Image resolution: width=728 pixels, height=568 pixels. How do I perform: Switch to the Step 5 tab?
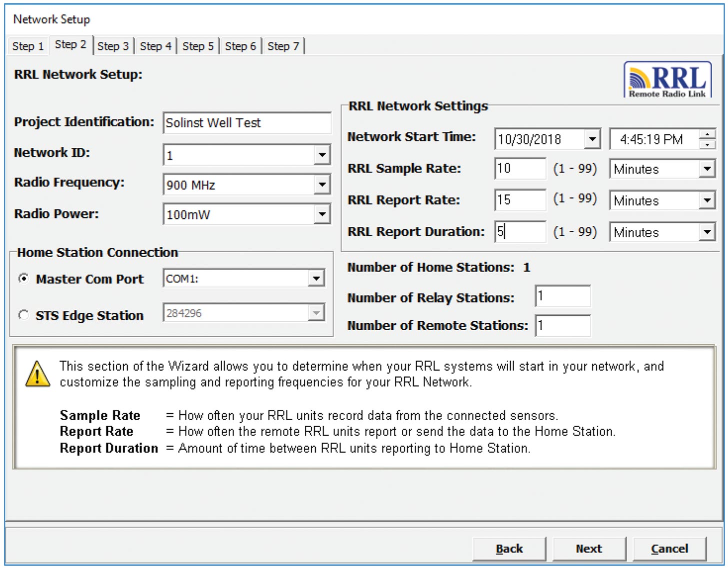(x=198, y=46)
